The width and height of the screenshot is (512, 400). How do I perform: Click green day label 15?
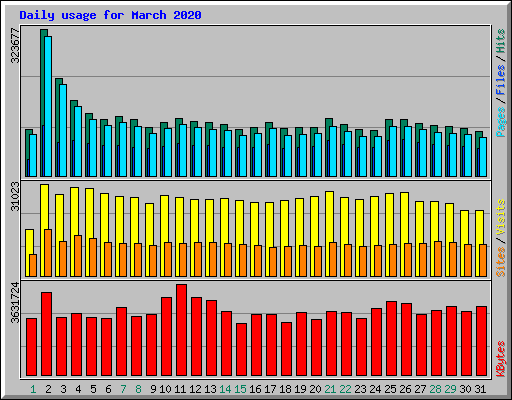[x=240, y=389]
